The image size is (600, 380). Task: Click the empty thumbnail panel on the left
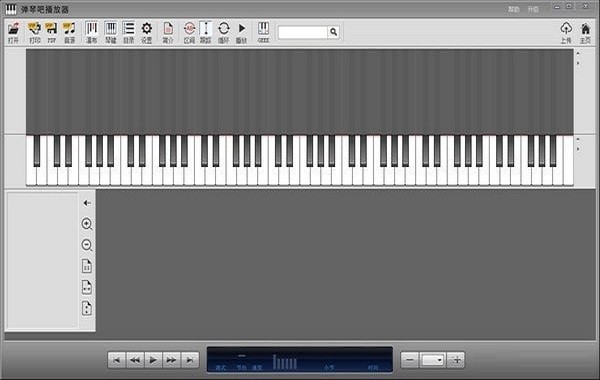click(x=42, y=260)
